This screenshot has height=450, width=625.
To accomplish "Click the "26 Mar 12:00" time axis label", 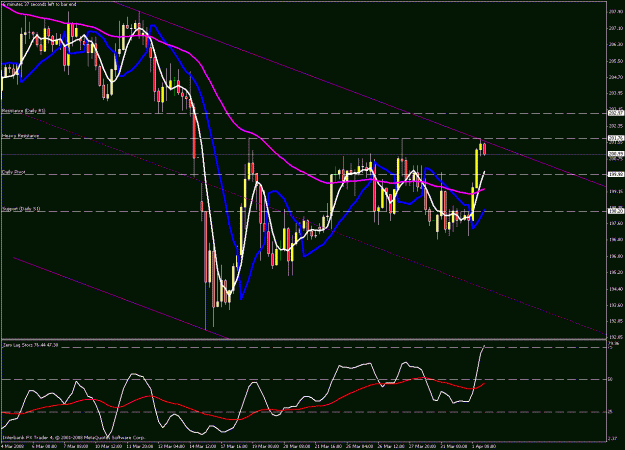I will [x=392, y=446].
